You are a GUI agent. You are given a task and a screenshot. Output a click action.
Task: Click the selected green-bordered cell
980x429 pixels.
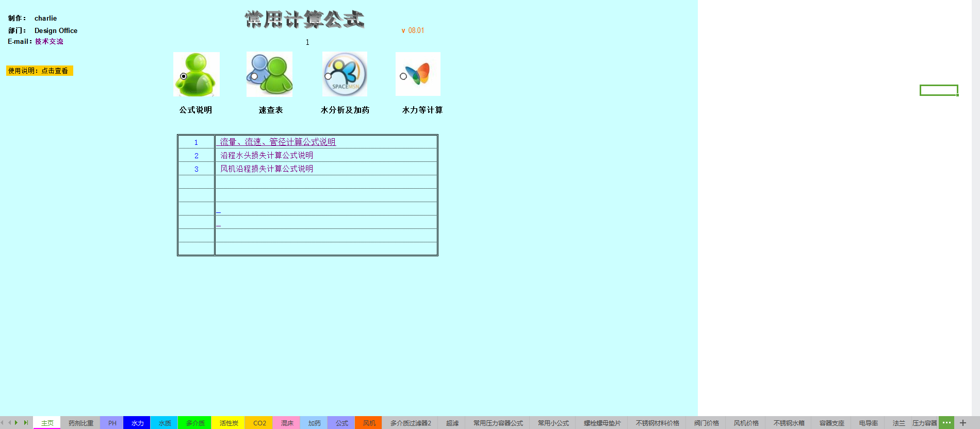click(939, 90)
